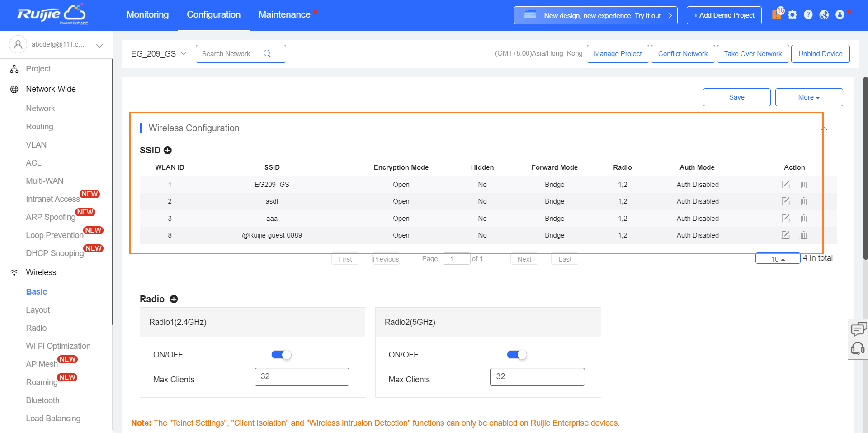868x433 pixels.
Task: Open the ACL menu item
Action: pyautogui.click(x=33, y=163)
